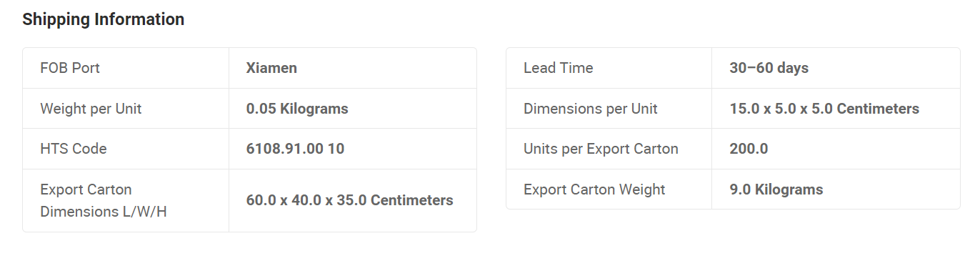Select the Weight per Unit label
This screenshot has height=266, width=980.
91,109
